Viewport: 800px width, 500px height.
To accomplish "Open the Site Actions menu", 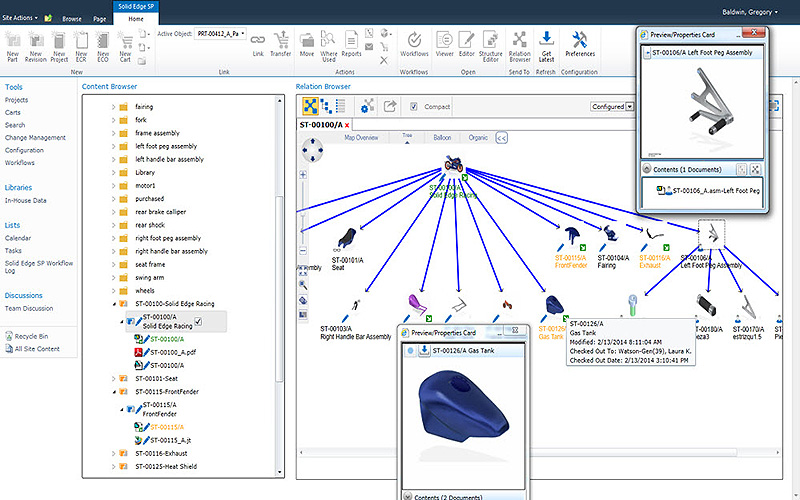I will tap(20, 18).
